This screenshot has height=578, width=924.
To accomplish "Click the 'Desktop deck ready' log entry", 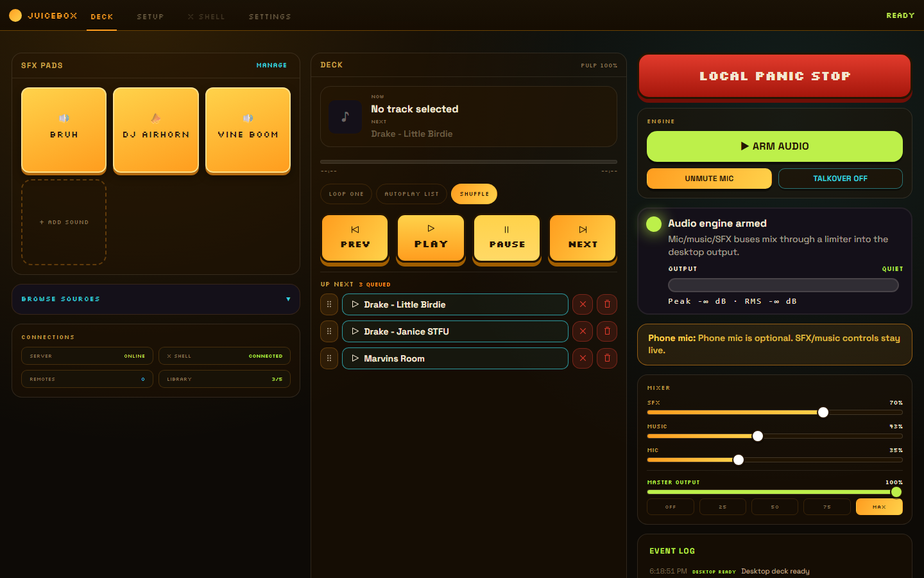I will (775, 571).
